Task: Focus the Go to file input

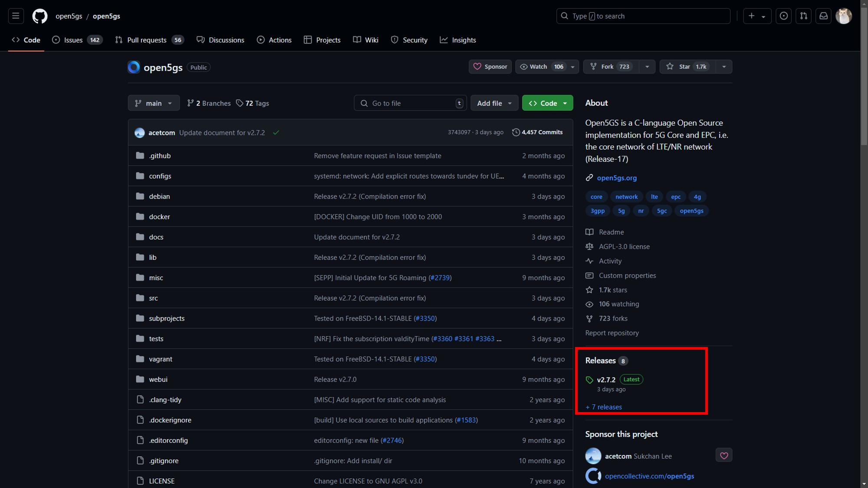Action: (410, 103)
